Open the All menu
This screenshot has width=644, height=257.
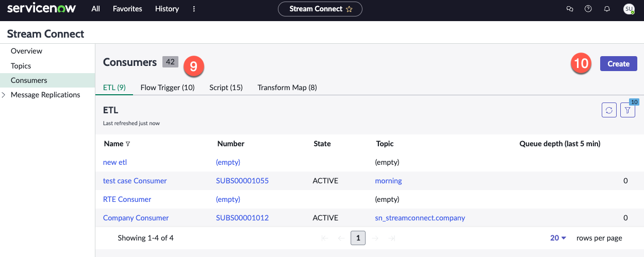tap(95, 9)
